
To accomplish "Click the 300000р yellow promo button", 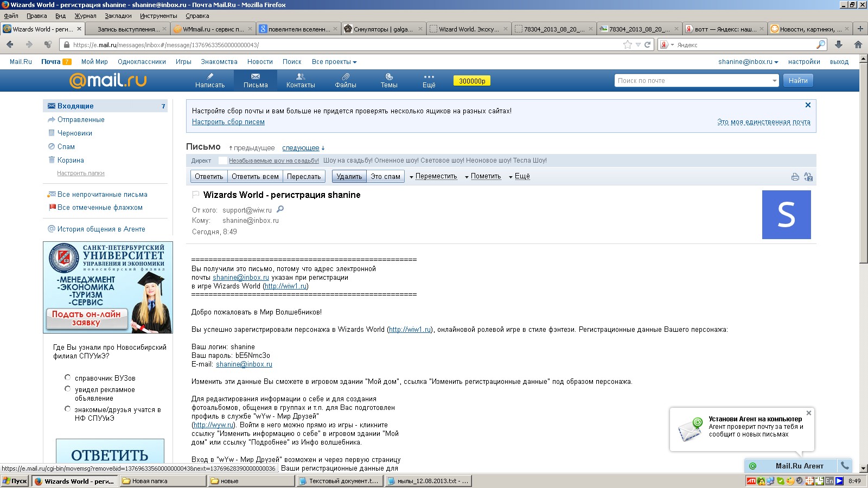I will point(472,81).
